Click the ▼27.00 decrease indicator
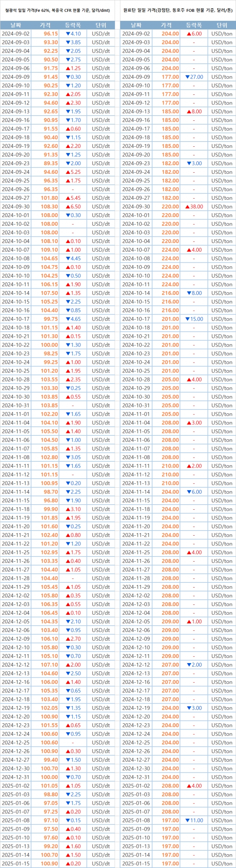 (x=194, y=77)
